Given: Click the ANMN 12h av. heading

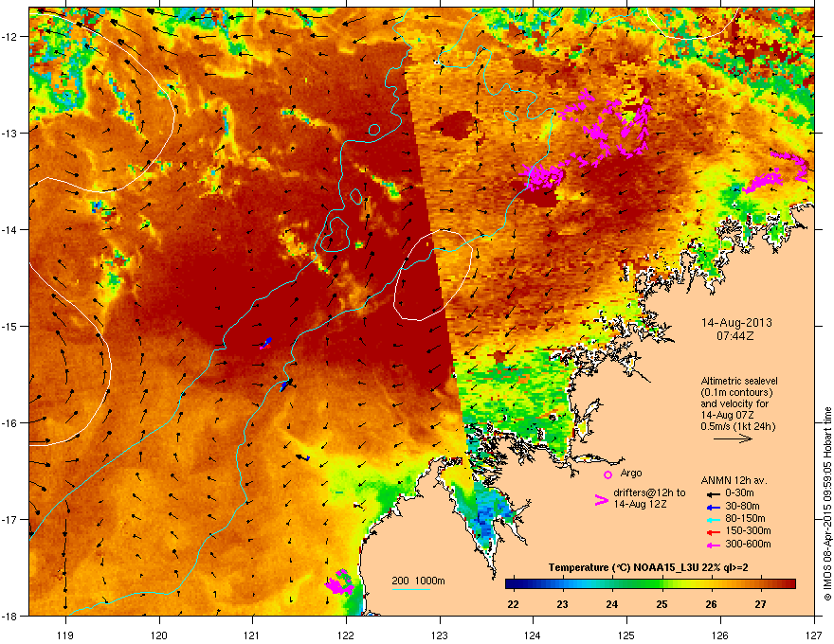Looking at the screenshot, I should [734, 480].
